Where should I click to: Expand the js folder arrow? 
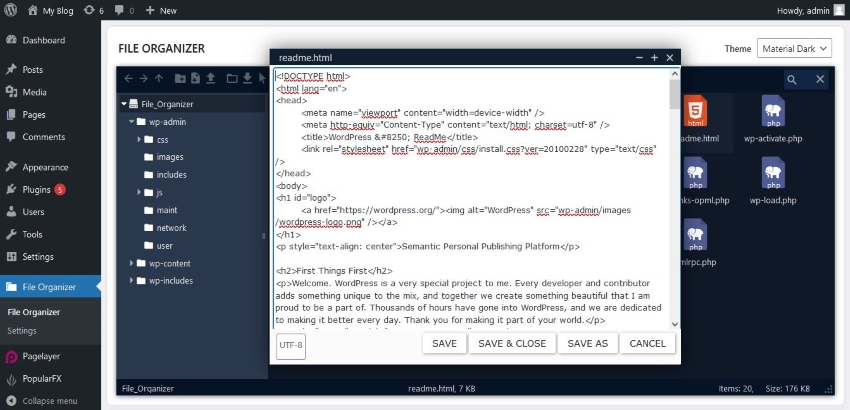coord(139,193)
